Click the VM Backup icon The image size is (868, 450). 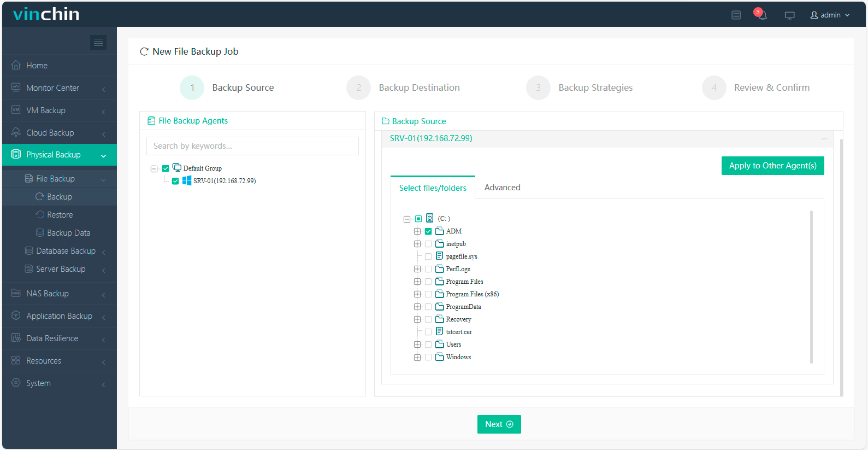click(x=16, y=110)
